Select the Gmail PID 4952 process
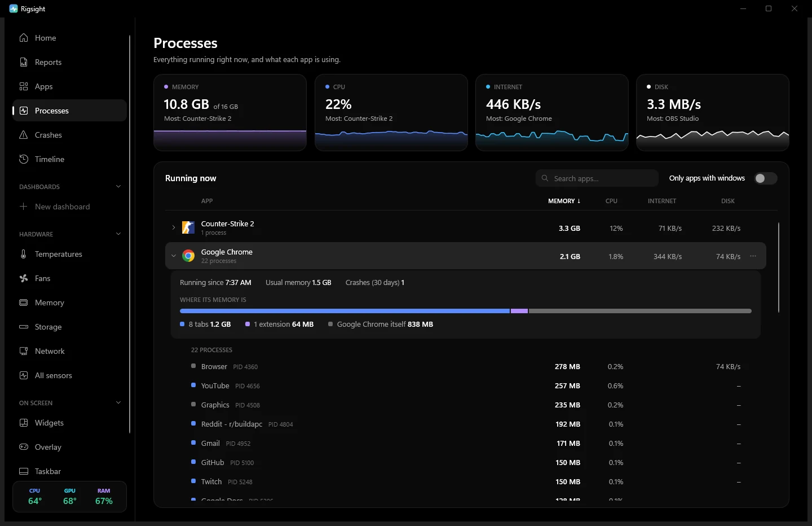The height and width of the screenshot is (526, 812). point(466,444)
